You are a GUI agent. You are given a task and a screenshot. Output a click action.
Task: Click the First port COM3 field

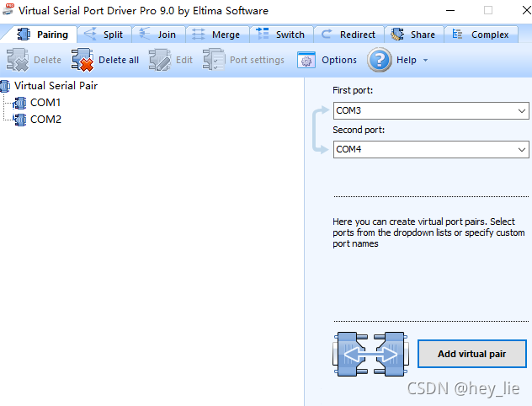click(x=431, y=110)
